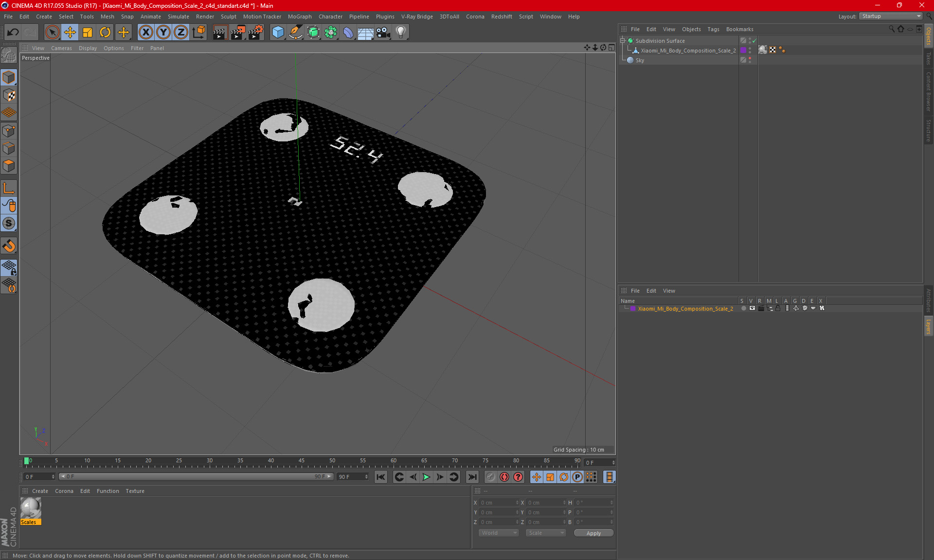The width and height of the screenshot is (934, 560).
Task: Toggle Subdivision Surface enable checkmark
Action: pyautogui.click(x=754, y=41)
